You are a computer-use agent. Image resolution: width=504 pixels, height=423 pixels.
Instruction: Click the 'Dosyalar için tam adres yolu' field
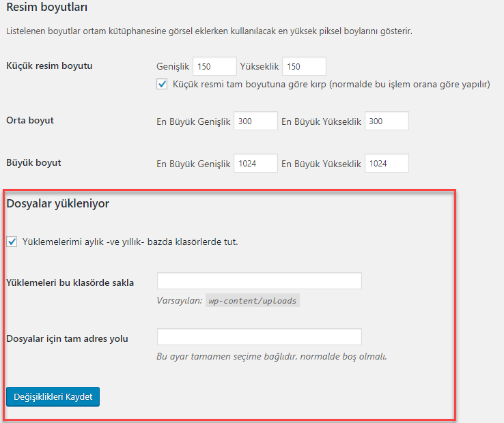[x=260, y=336]
